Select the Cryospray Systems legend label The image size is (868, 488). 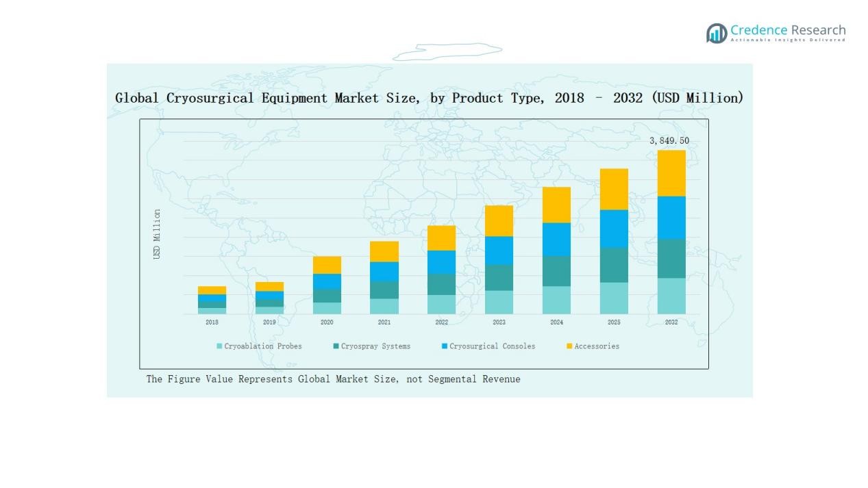tap(375, 346)
